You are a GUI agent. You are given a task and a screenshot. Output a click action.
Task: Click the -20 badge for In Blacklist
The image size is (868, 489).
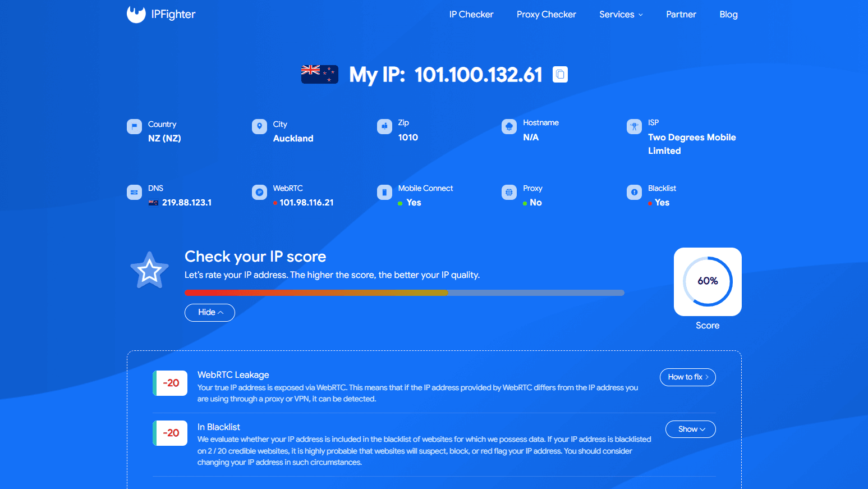tap(170, 433)
